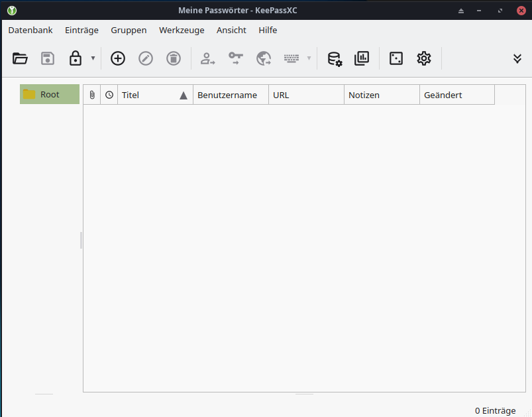Image resolution: width=532 pixels, height=417 pixels.
Task: Open the Werkzeuge menu
Action: [182, 30]
